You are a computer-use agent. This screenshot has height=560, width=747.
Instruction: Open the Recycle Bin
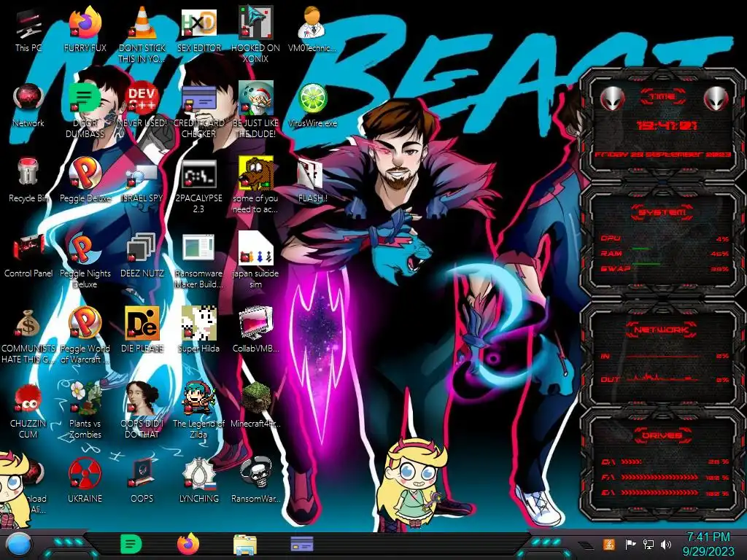pyautogui.click(x=28, y=181)
